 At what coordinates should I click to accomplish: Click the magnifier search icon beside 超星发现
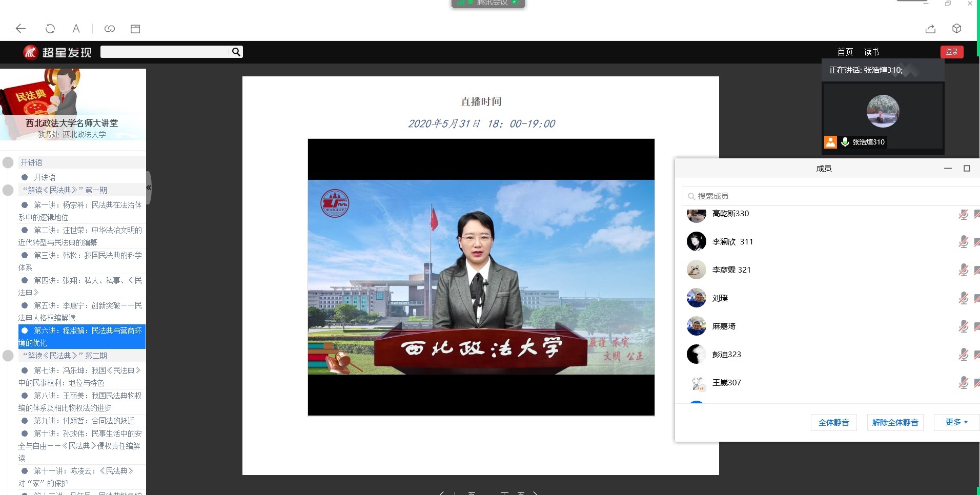pyautogui.click(x=236, y=52)
